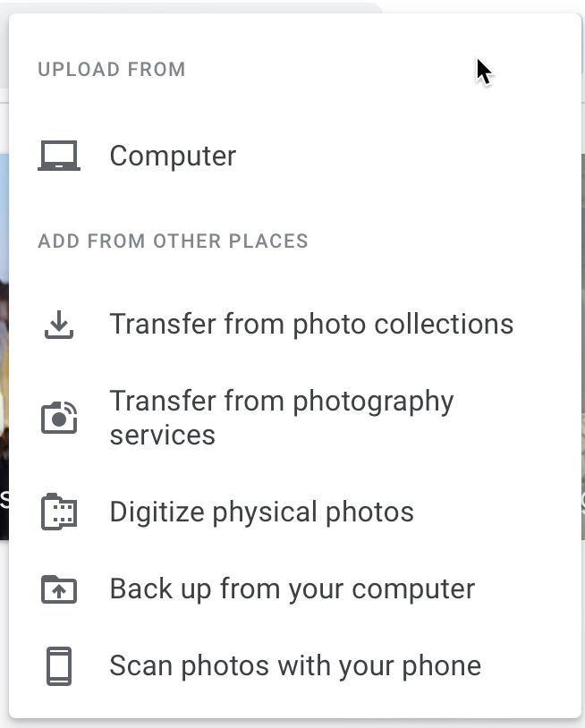Click the word services on the second line
Image resolution: width=585 pixels, height=728 pixels.
(x=163, y=436)
